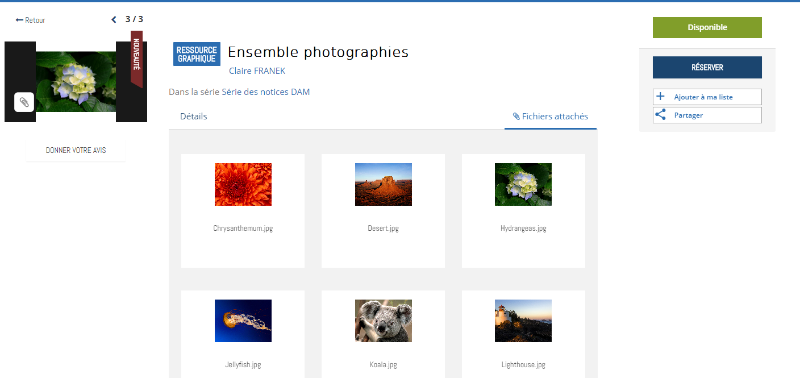Screen dimensions: 800x378
Task: Click the Partager button
Action: [707, 115]
